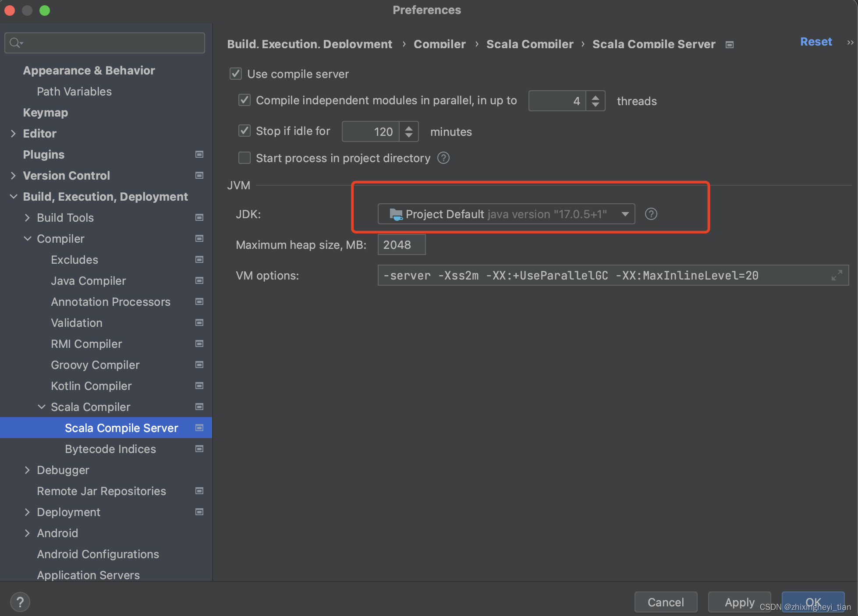
Task: Toggle the Stop if idle for checkbox
Action: [x=245, y=131]
